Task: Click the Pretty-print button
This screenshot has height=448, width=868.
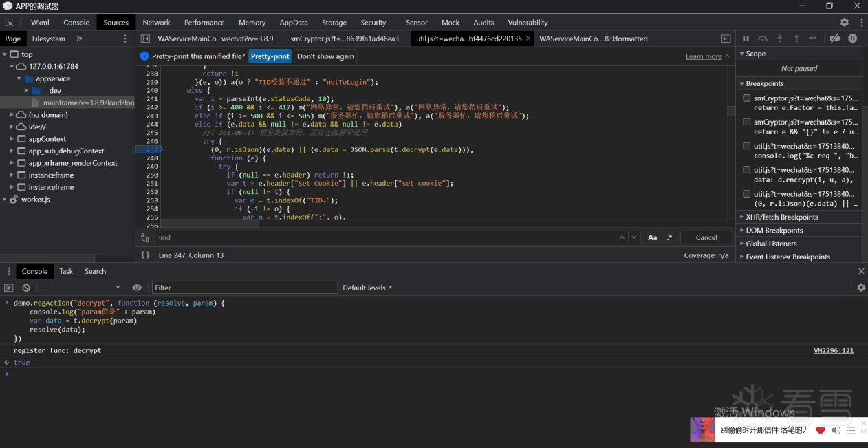Action: tap(270, 56)
